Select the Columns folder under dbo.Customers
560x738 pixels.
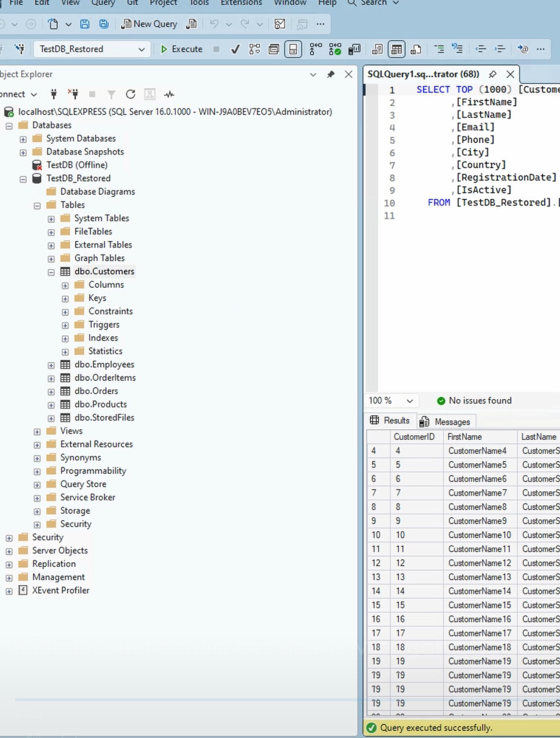pos(106,285)
